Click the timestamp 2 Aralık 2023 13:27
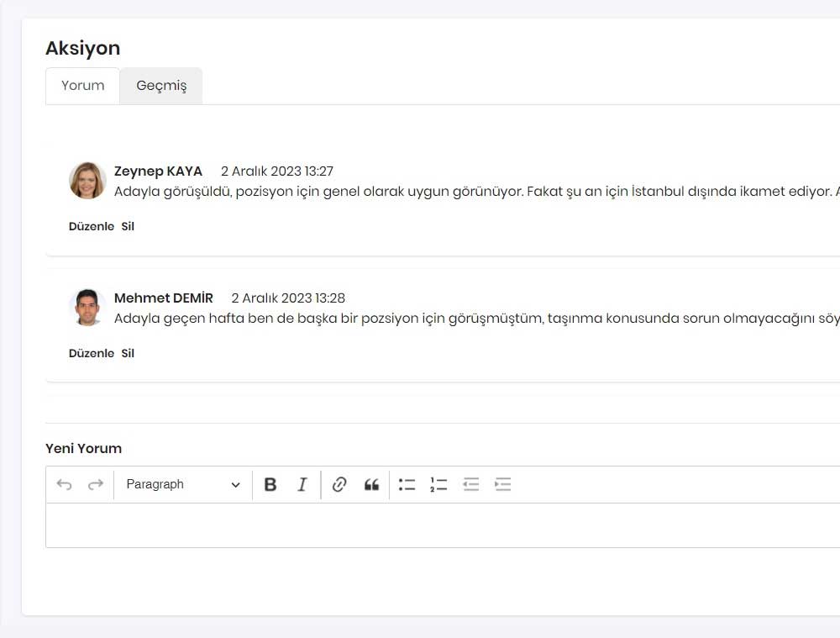 (x=277, y=171)
